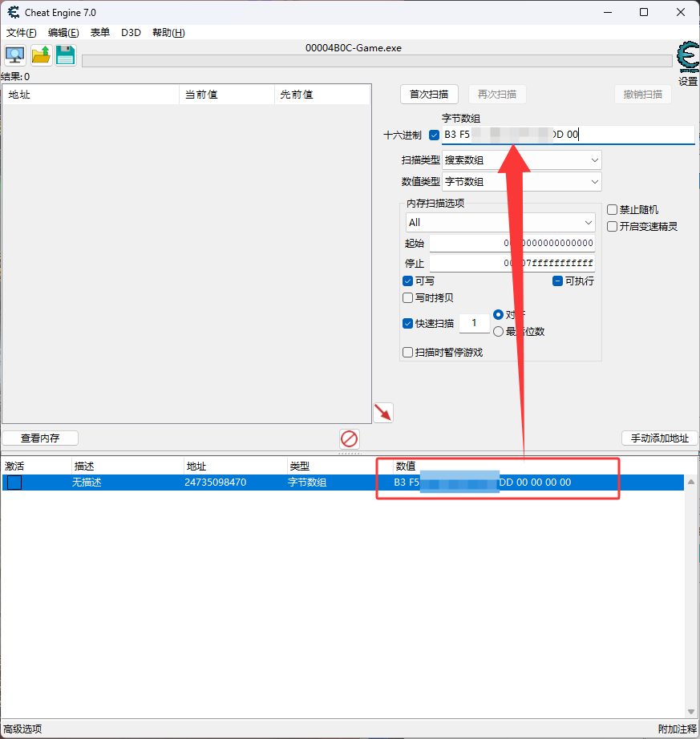Open the 文件(F) menu
Image resolution: width=700 pixels, height=739 pixels.
tap(21, 33)
